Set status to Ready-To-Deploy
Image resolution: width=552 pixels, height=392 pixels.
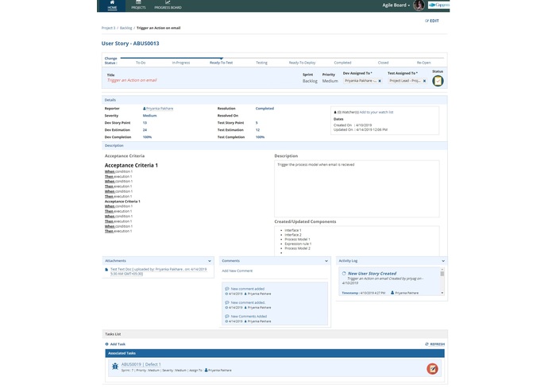coord(302,63)
